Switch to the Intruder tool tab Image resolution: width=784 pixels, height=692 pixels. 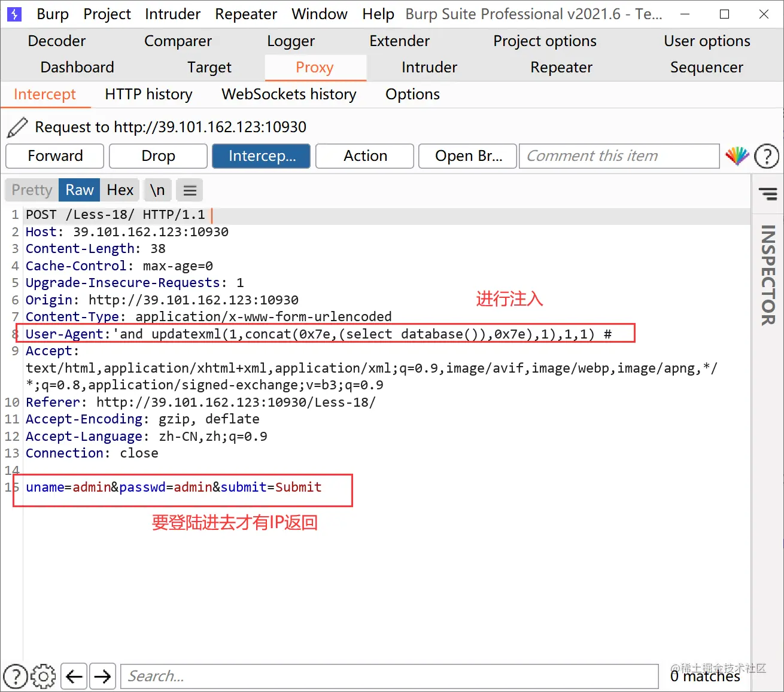[x=429, y=68]
